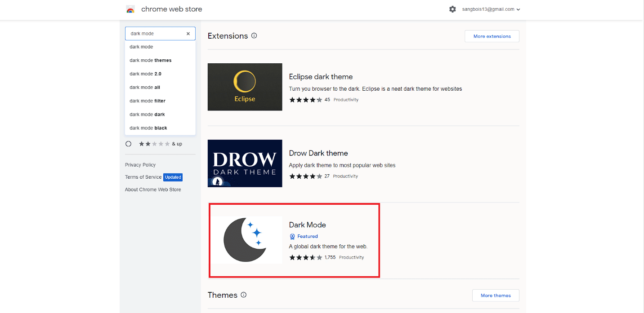Click the 'Drow Dark theme' title

[318, 153]
